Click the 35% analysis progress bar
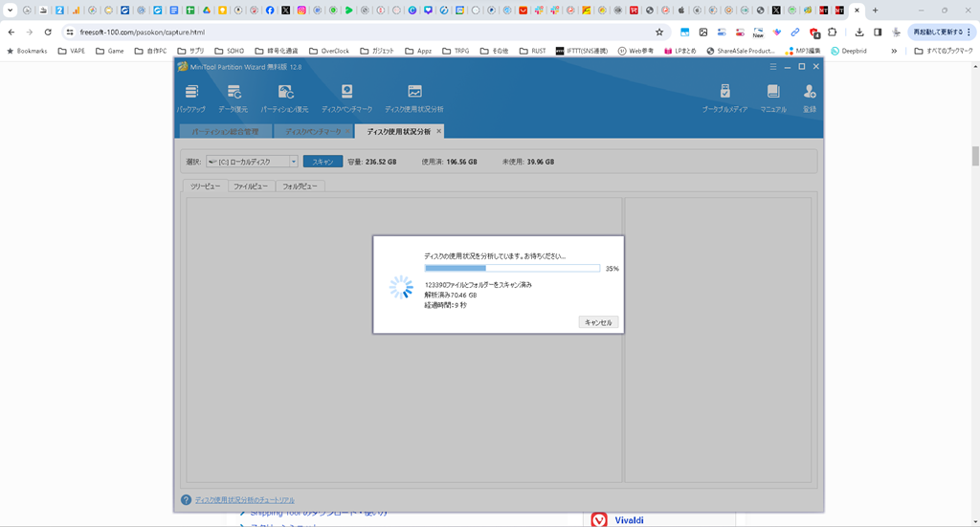Image resolution: width=980 pixels, height=527 pixels. [513, 268]
